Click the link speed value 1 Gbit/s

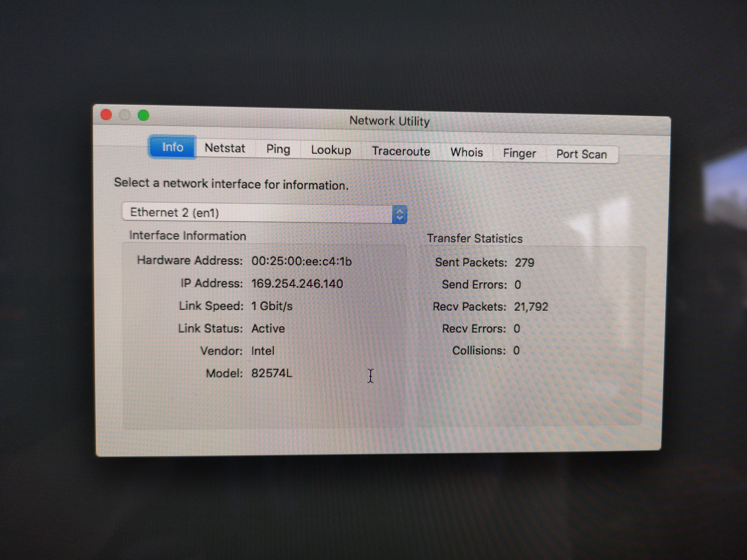(272, 306)
